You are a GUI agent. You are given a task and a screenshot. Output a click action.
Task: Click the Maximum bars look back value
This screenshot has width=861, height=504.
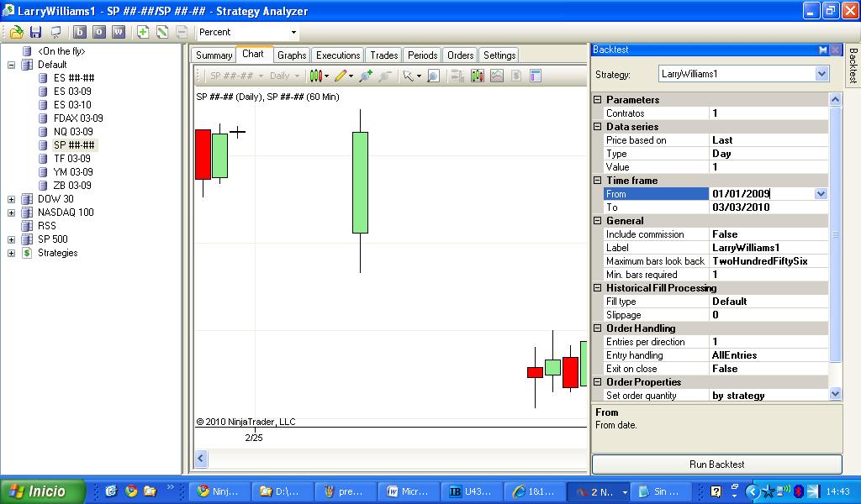(769, 261)
